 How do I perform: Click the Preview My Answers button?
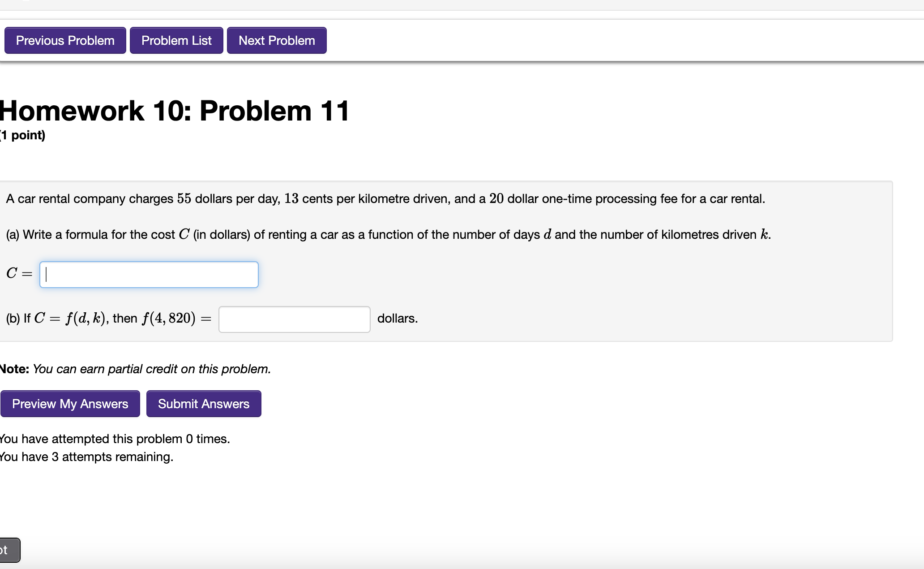pyautogui.click(x=70, y=404)
